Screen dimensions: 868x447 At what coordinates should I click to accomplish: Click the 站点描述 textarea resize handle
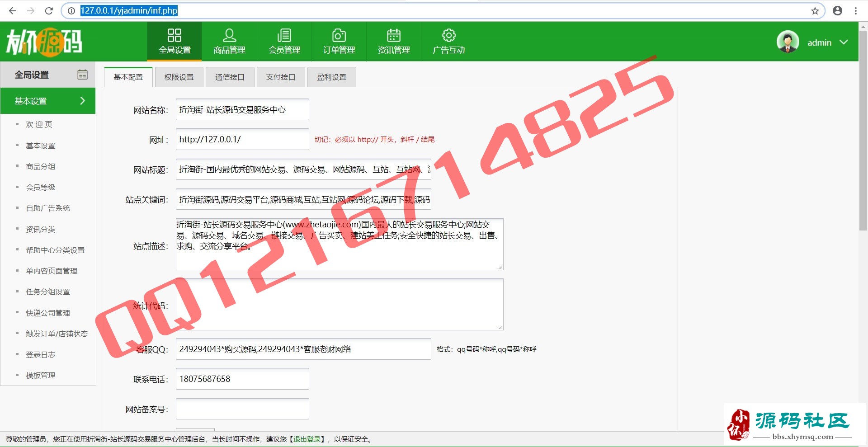point(500,267)
